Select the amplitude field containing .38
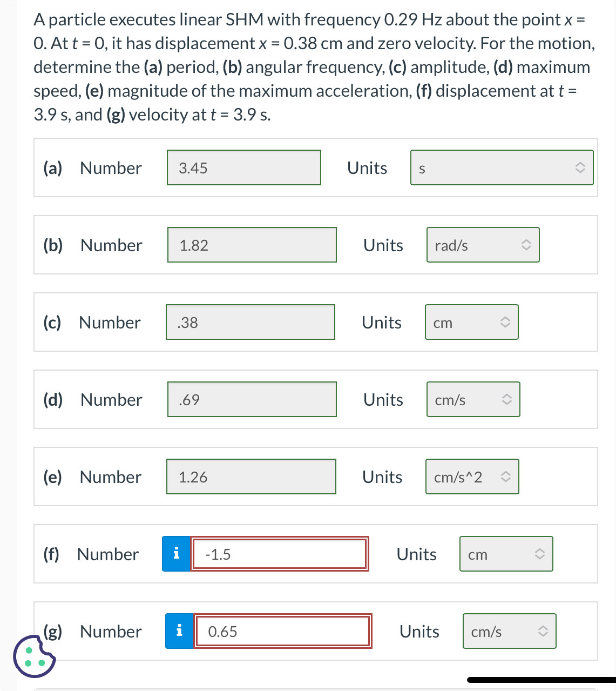This screenshot has width=616, height=691. tap(250, 322)
